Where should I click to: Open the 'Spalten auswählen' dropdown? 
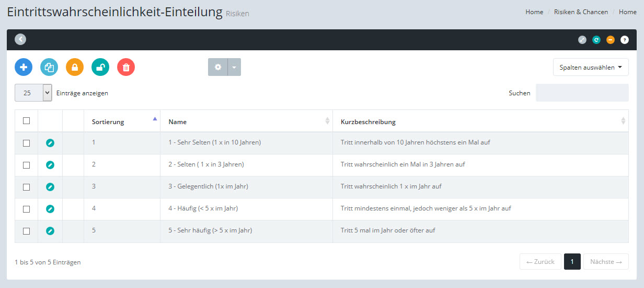[x=591, y=67]
